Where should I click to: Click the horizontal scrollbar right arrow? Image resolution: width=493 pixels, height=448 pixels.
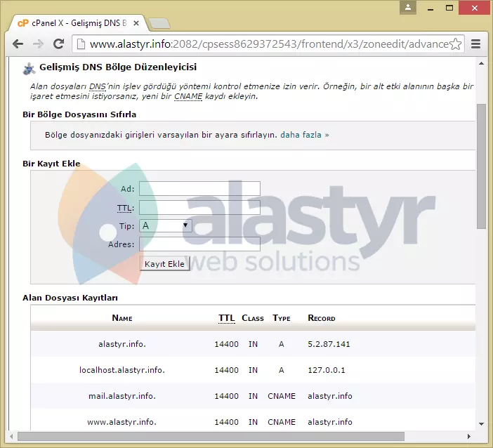coord(469,436)
